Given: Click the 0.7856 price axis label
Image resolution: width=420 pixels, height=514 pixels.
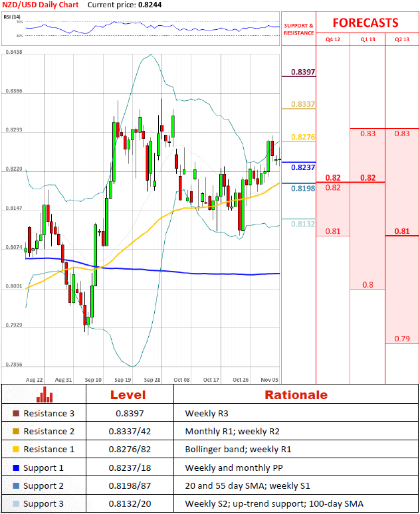Looking at the screenshot, I should 14,364.
